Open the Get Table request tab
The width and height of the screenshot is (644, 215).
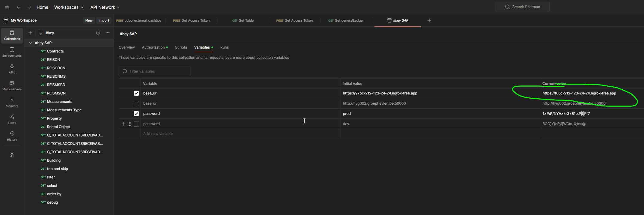pos(243,20)
